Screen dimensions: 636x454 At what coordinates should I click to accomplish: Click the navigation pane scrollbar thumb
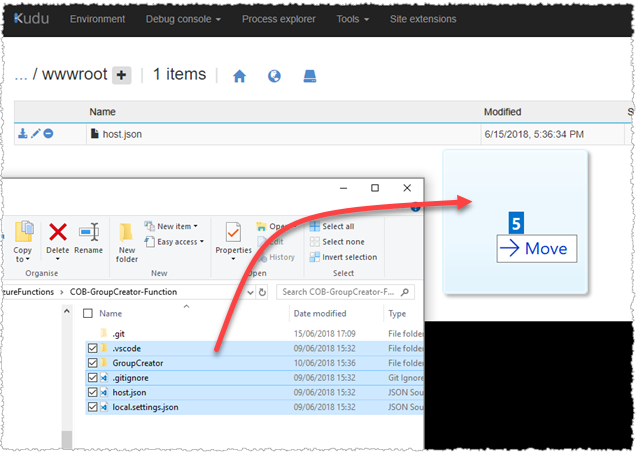(67, 439)
